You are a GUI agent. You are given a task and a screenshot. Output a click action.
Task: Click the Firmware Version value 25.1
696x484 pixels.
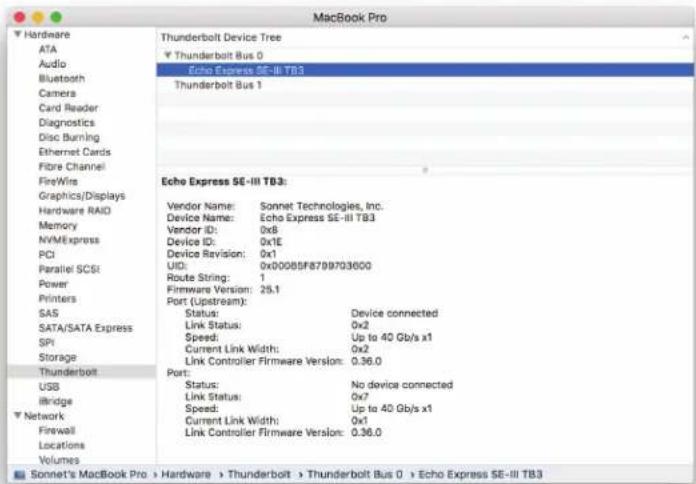pos(270,290)
